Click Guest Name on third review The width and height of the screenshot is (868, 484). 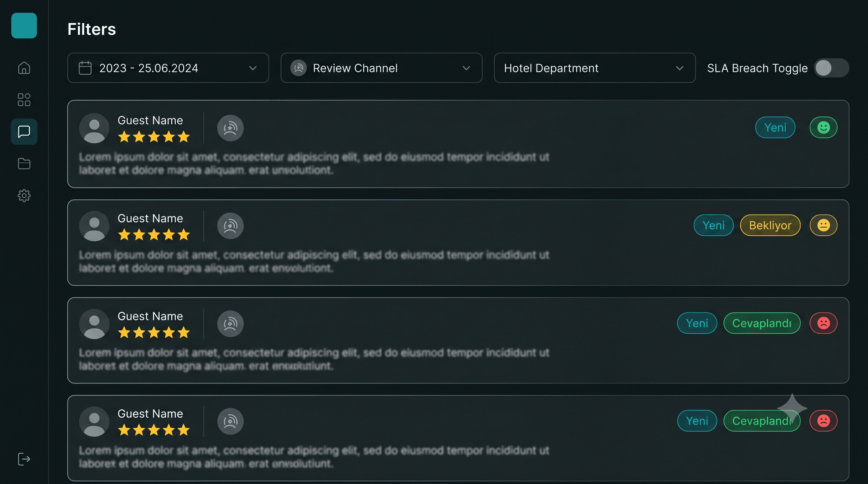pos(150,316)
